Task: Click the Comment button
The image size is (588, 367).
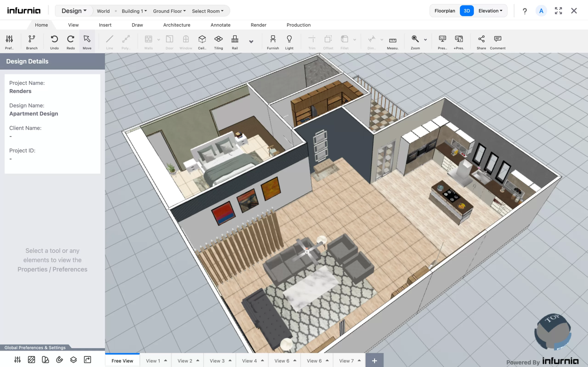Action: coord(498,41)
